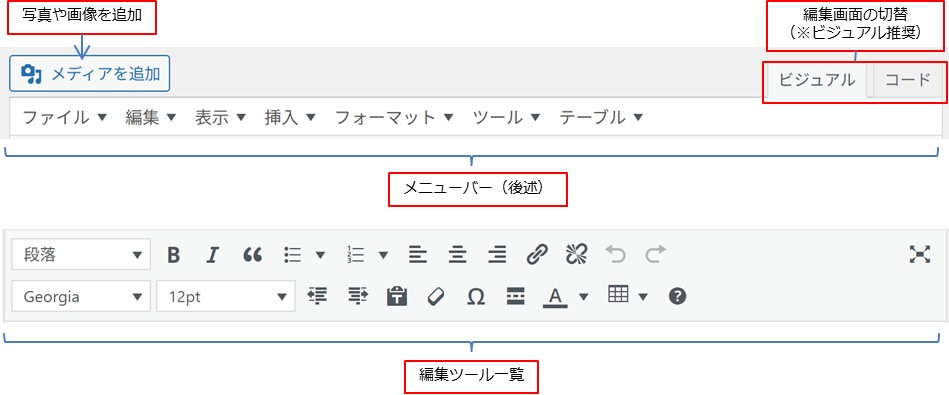Align text left

pyautogui.click(x=418, y=255)
